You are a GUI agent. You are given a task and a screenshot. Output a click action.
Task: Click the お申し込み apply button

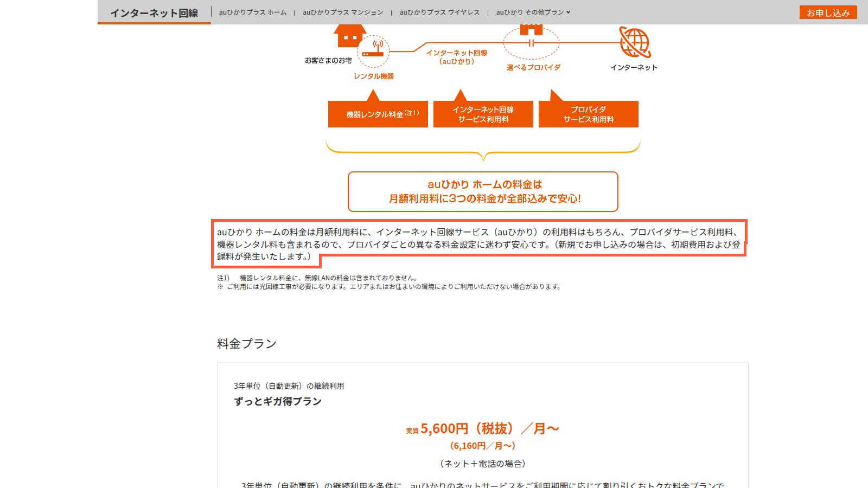coord(828,12)
